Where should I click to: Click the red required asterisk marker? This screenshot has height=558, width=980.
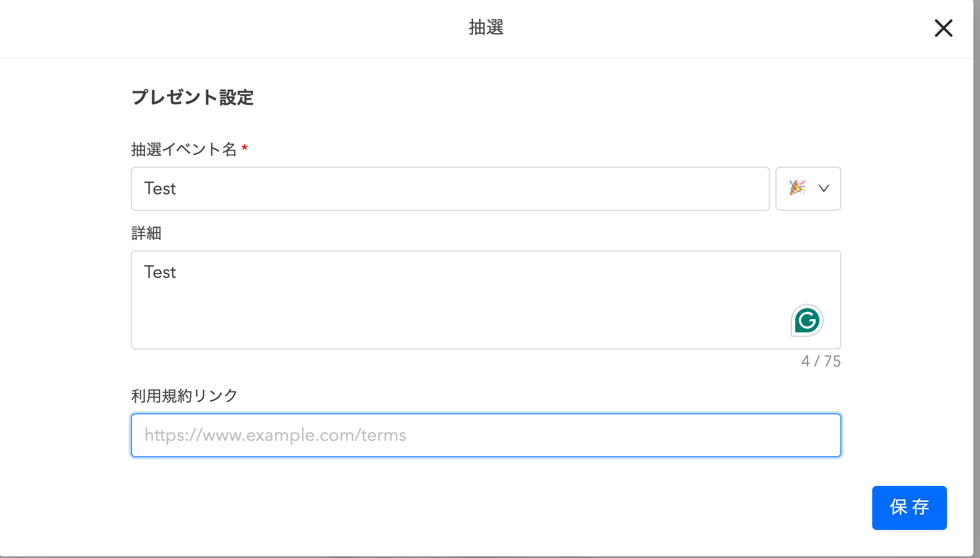pos(245,147)
